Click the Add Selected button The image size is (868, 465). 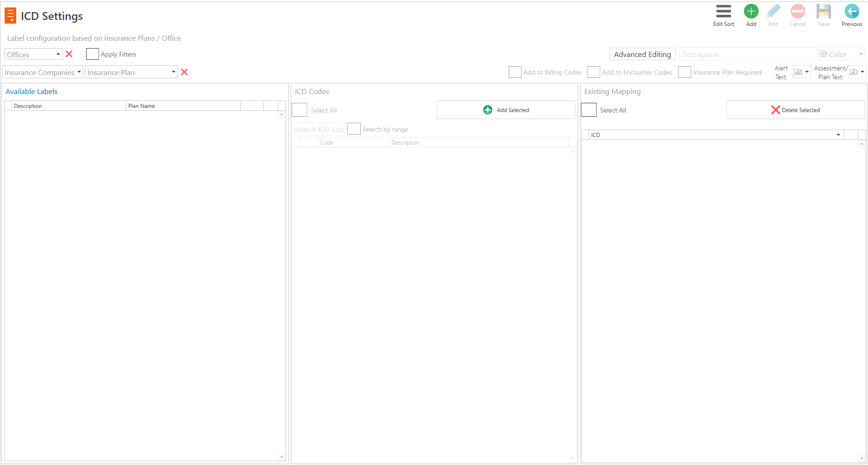(506, 110)
